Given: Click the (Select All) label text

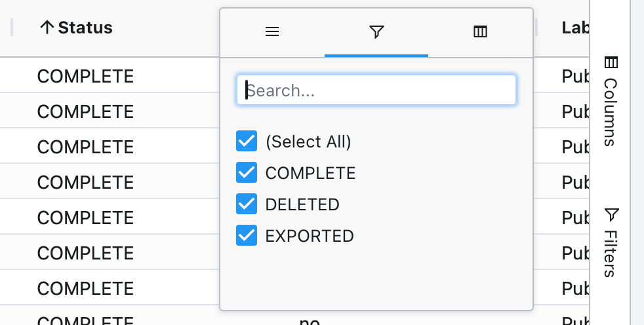Looking at the screenshot, I should click(x=308, y=142).
